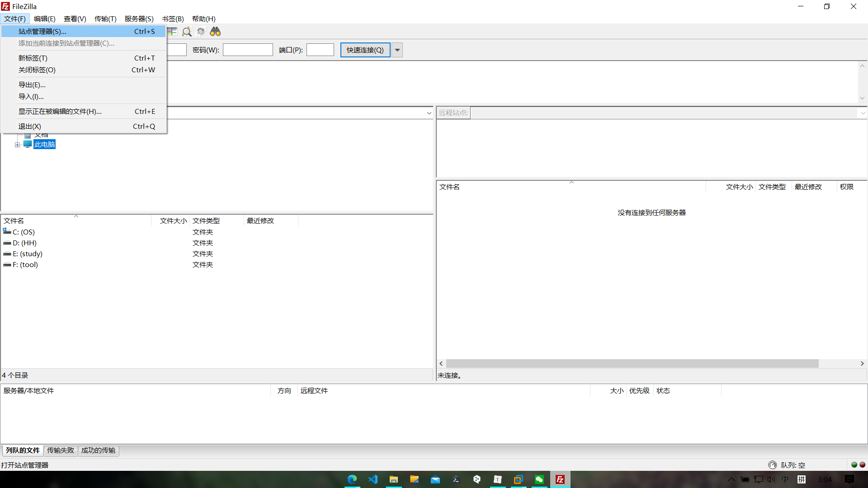
Task: Open the quick connect history dropdown
Action: click(397, 50)
